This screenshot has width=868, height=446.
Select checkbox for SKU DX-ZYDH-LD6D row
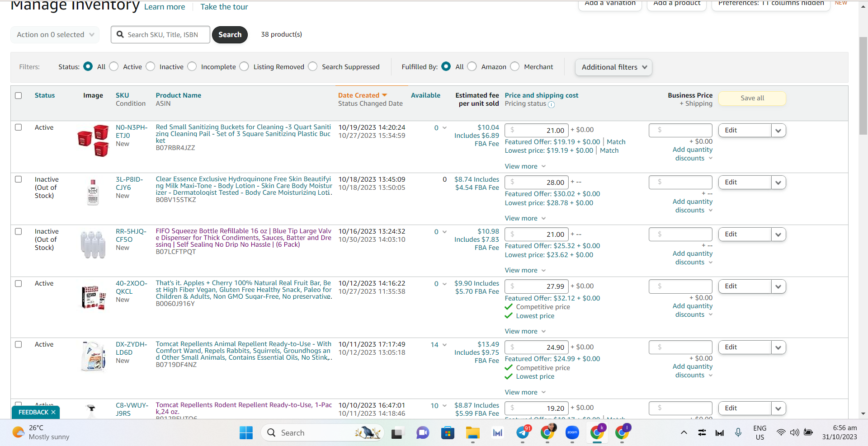coord(19,344)
